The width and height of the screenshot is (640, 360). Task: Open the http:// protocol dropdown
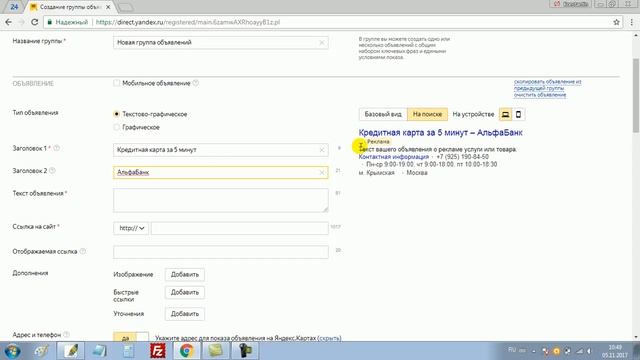131,228
